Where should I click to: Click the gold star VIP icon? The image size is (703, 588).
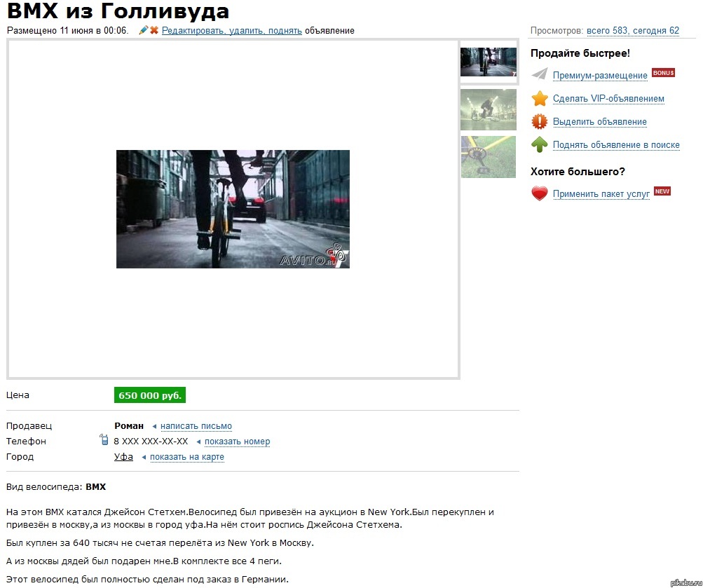point(540,98)
